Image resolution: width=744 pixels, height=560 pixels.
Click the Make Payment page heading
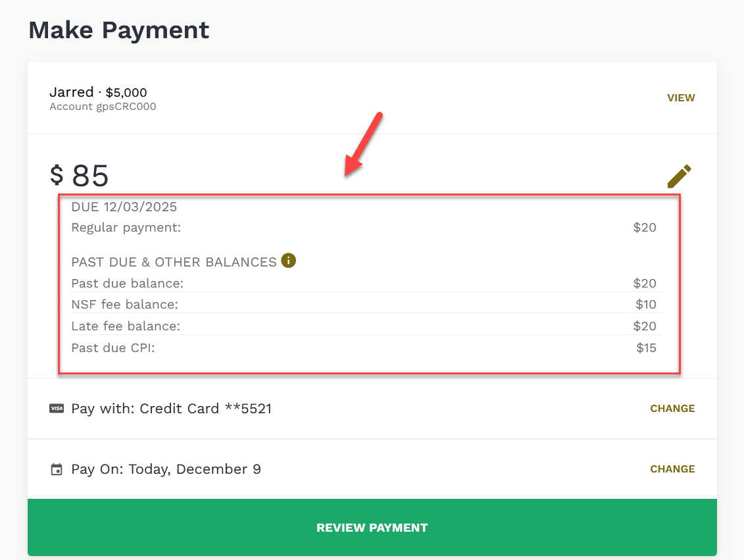(x=119, y=30)
